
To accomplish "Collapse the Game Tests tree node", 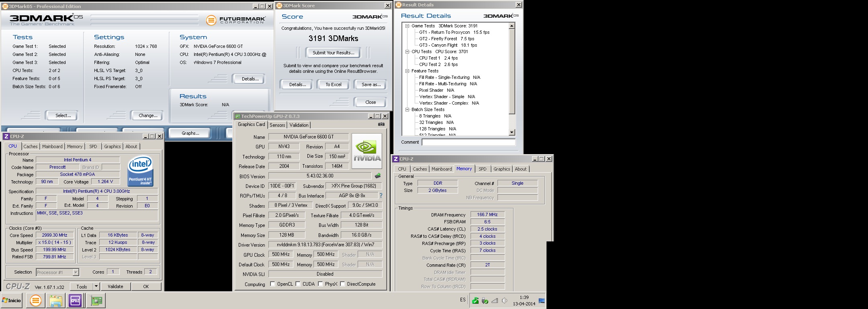I will 407,26.
